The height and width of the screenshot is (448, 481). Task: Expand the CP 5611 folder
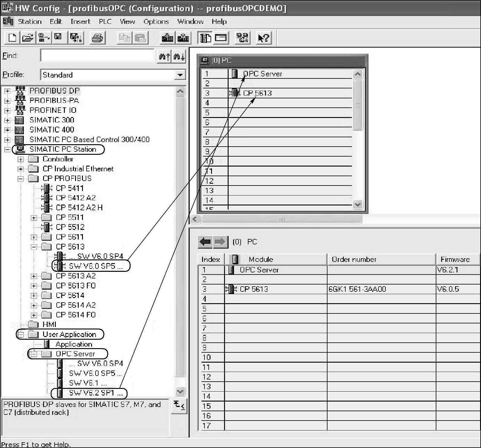tap(34, 237)
